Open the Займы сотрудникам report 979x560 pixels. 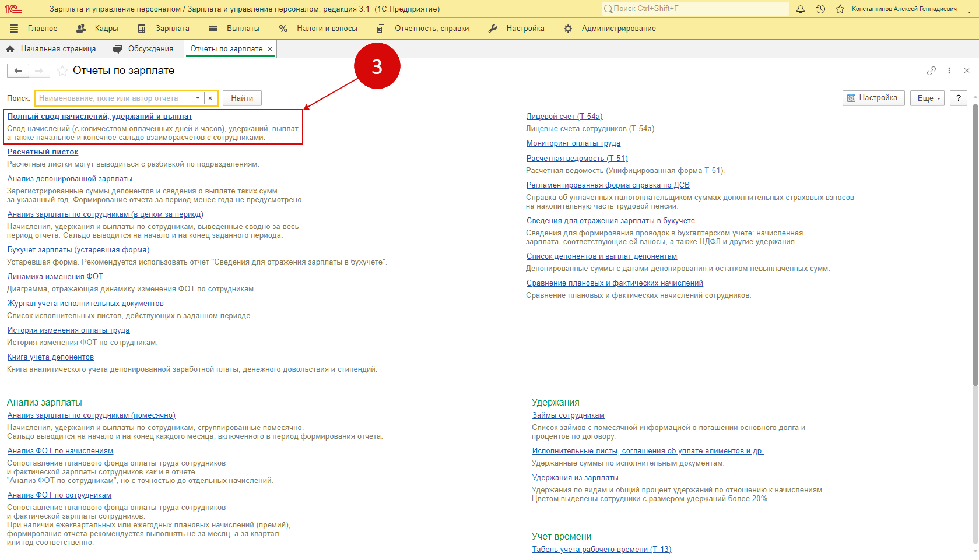569,415
